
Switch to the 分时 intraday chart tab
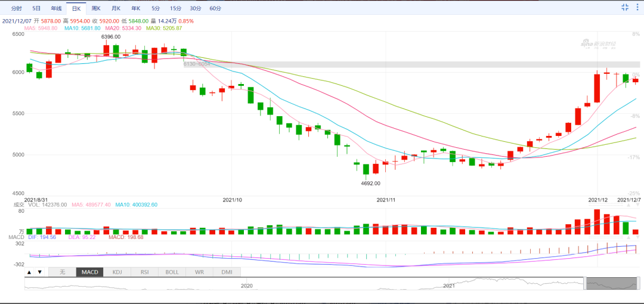pyautogui.click(x=17, y=8)
